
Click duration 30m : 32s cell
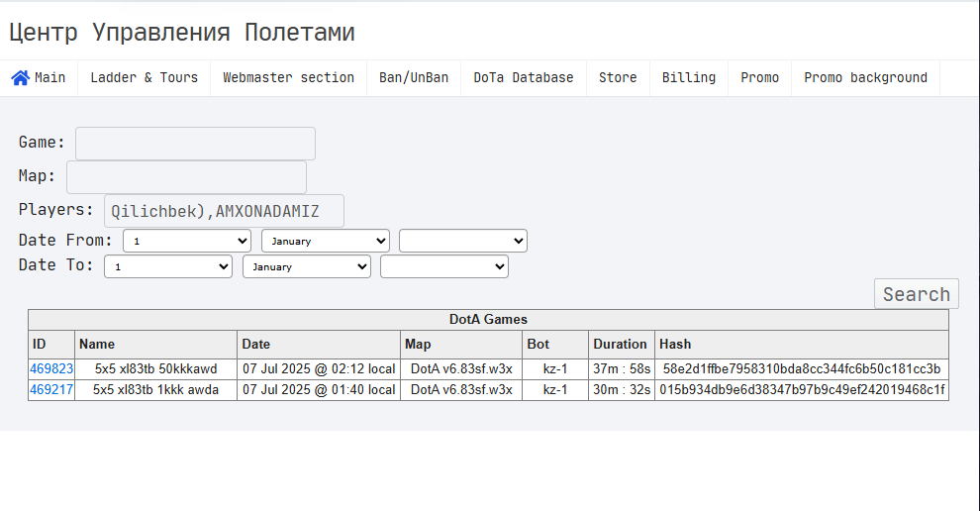pos(622,389)
